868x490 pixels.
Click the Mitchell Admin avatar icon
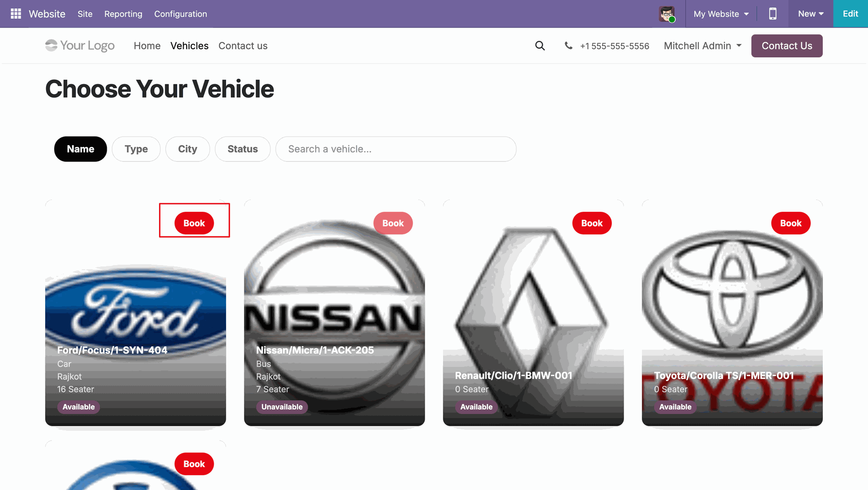667,14
